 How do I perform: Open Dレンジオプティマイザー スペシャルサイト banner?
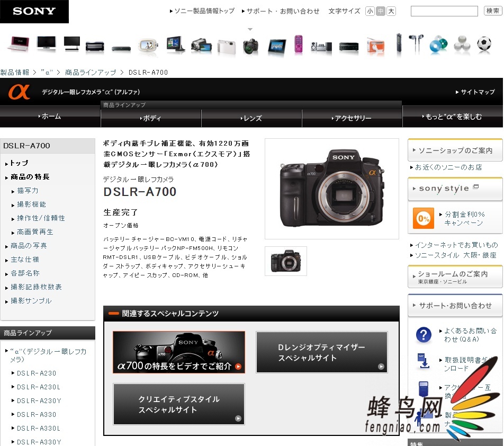tap(322, 352)
